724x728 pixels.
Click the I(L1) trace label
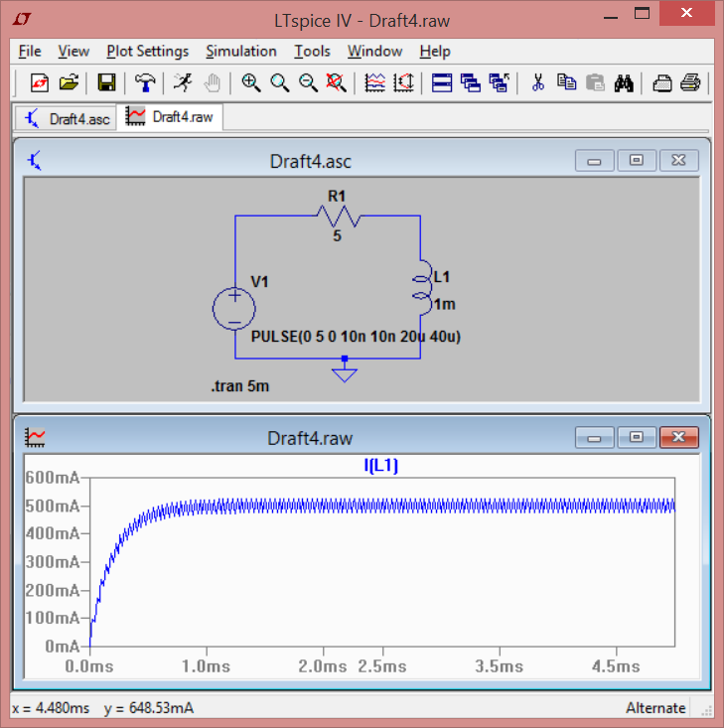tap(380, 465)
